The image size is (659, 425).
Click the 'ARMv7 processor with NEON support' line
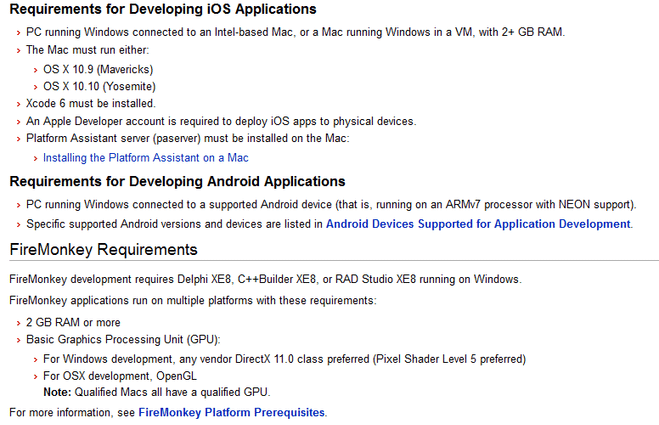point(331,205)
